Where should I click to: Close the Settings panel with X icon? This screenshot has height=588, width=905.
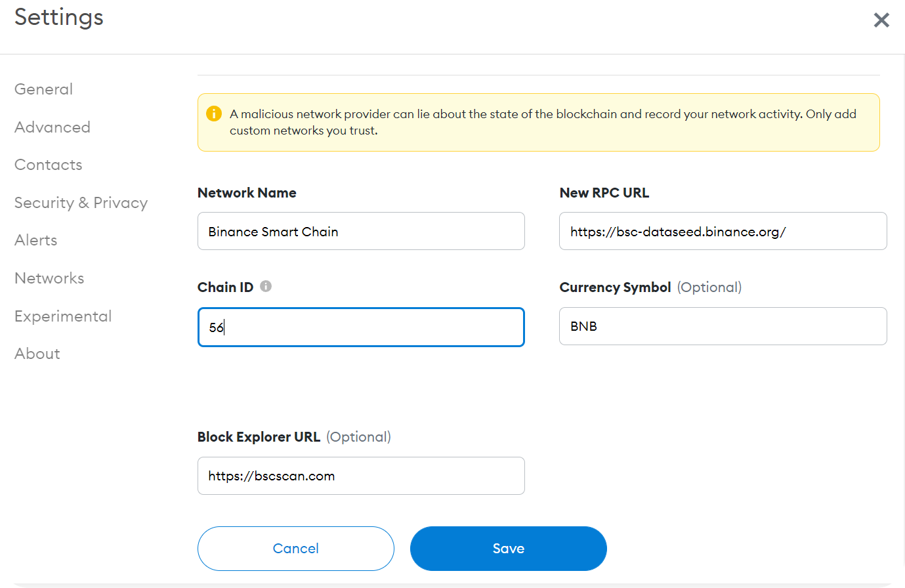(881, 20)
